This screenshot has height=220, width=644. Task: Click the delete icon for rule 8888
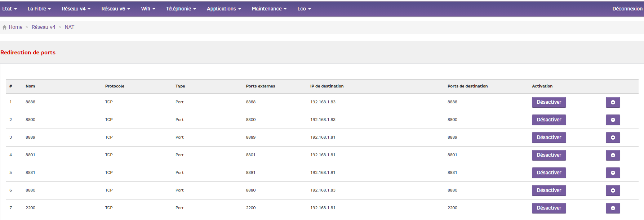click(x=613, y=102)
